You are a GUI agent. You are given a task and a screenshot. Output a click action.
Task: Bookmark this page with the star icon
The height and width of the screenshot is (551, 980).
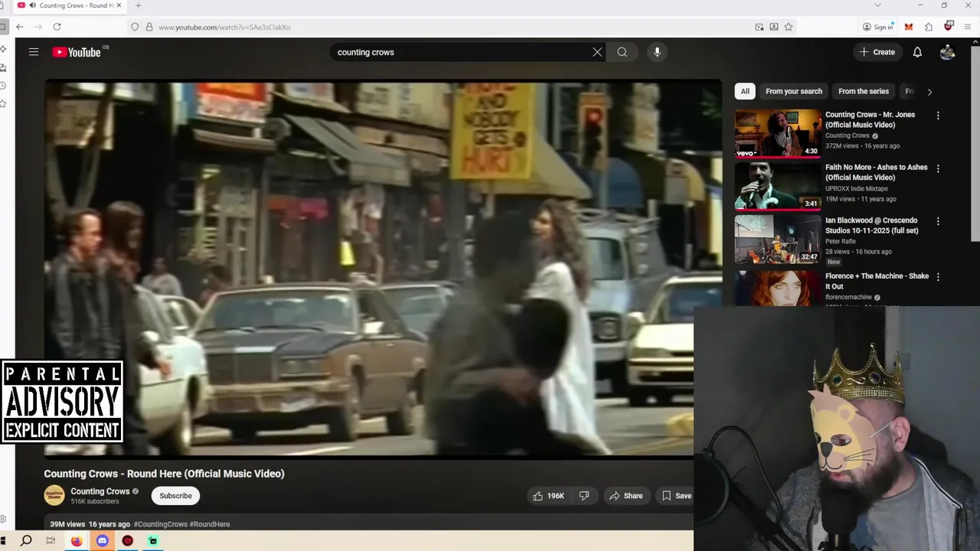tap(788, 27)
